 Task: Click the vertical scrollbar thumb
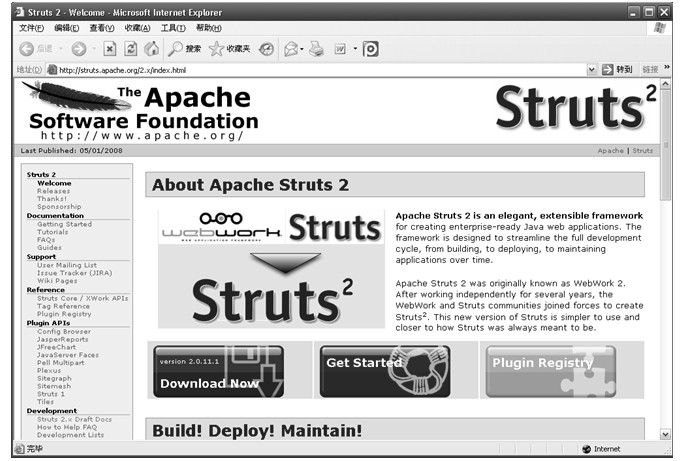pyautogui.click(x=665, y=145)
